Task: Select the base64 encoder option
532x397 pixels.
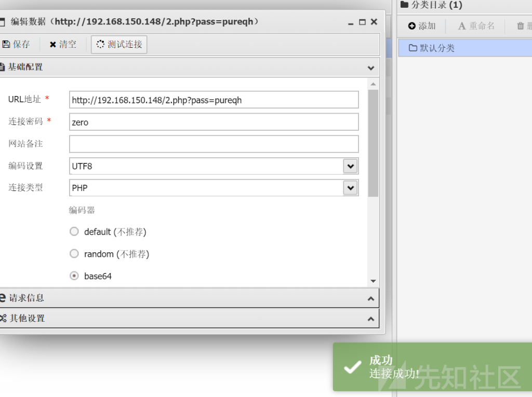Action: pos(74,276)
